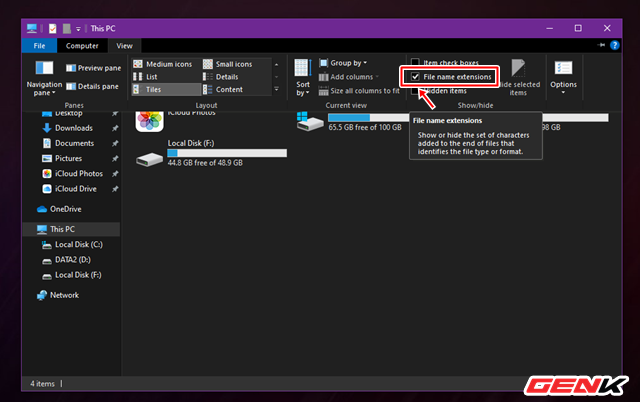
Task: Choose the Content layout
Action: click(223, 89)
